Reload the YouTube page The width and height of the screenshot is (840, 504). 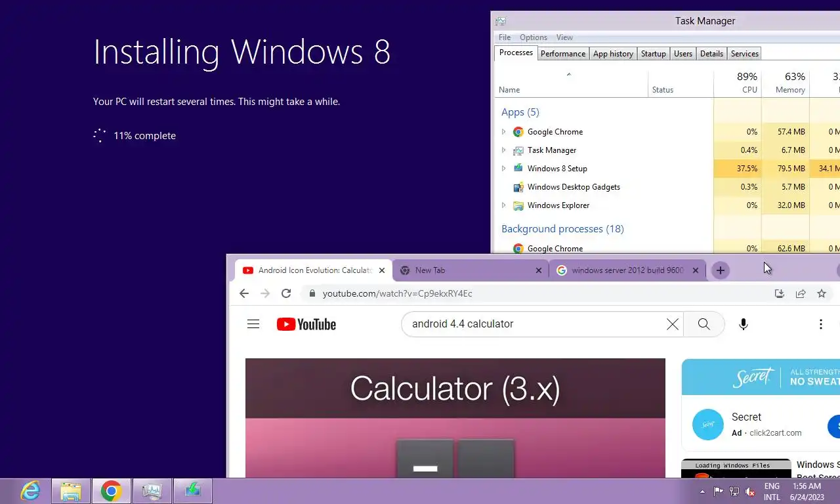[286, 293]
